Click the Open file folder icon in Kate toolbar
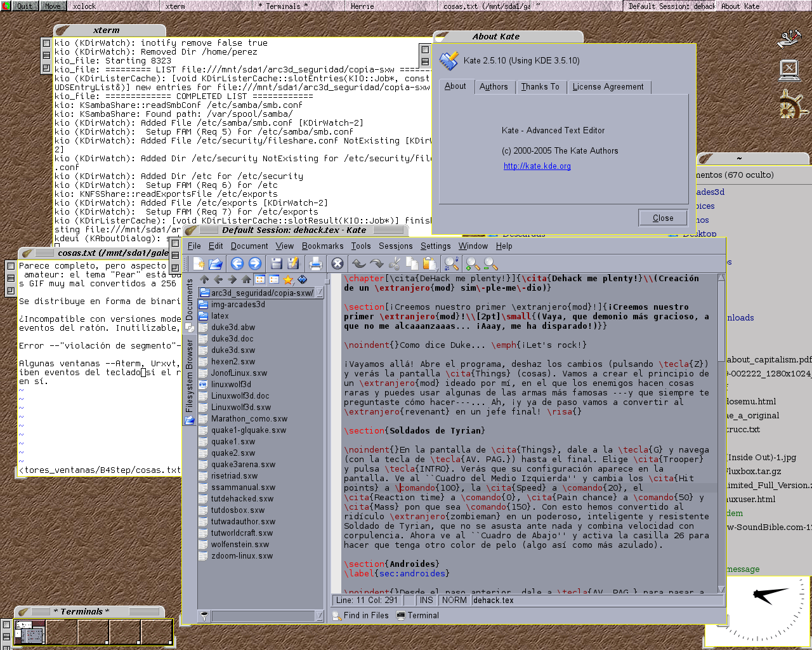 [x=216, y=263]
